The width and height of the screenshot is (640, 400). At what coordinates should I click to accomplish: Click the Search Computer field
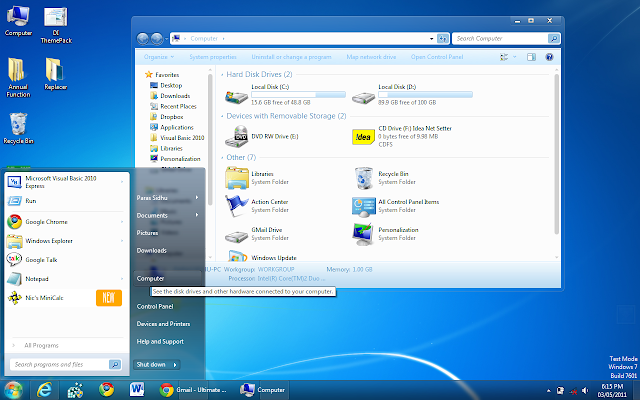click(x=500, y=38)
